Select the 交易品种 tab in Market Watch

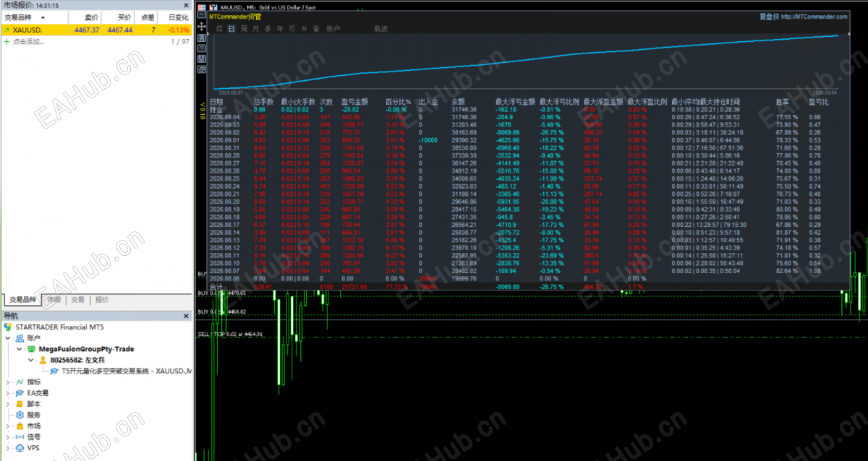click(22, 300)
